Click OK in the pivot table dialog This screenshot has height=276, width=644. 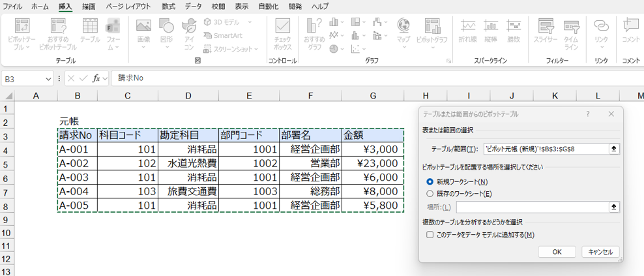(x=557, y=252)
